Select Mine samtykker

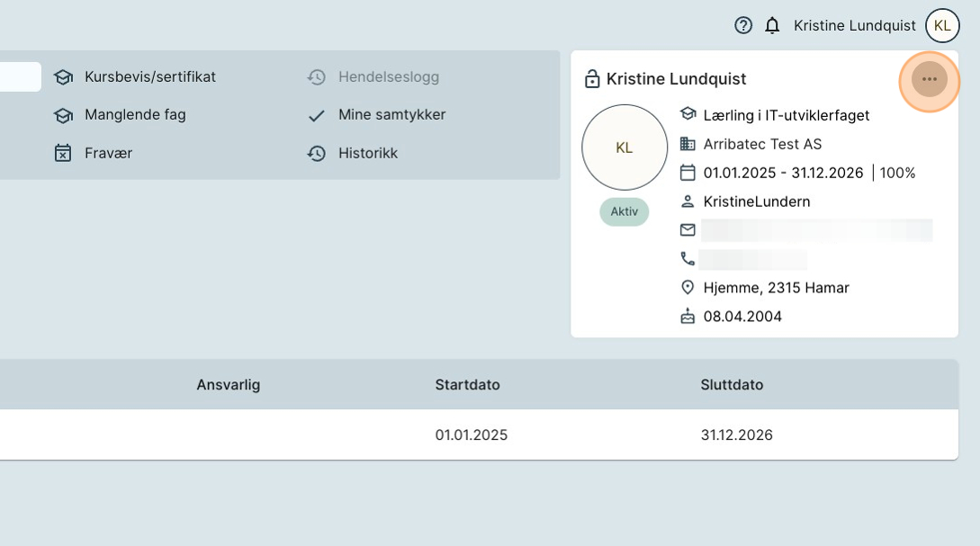tap(391, 115)
